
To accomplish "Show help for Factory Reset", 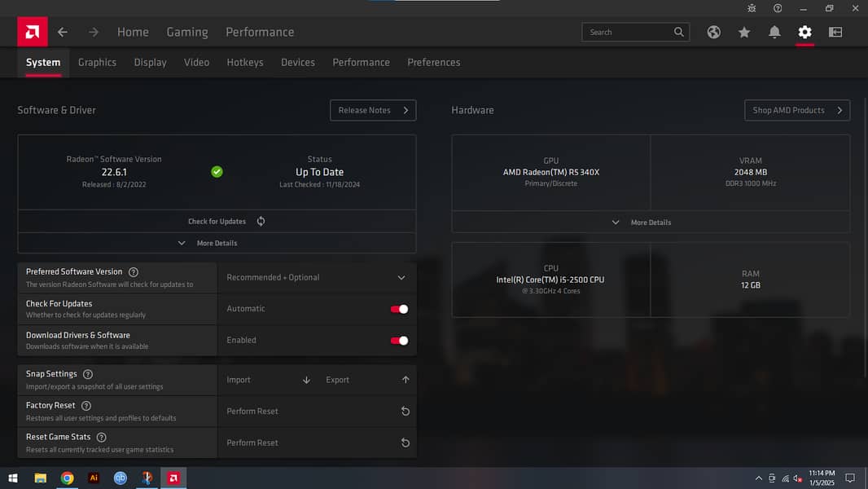I will pyautogui.click(x=85, y=406).
